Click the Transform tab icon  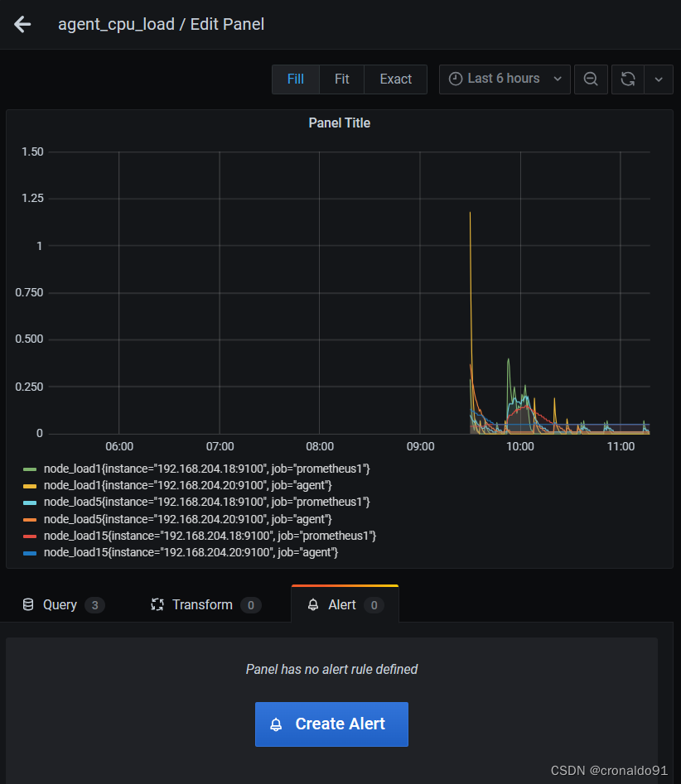[x=157, y=605]
